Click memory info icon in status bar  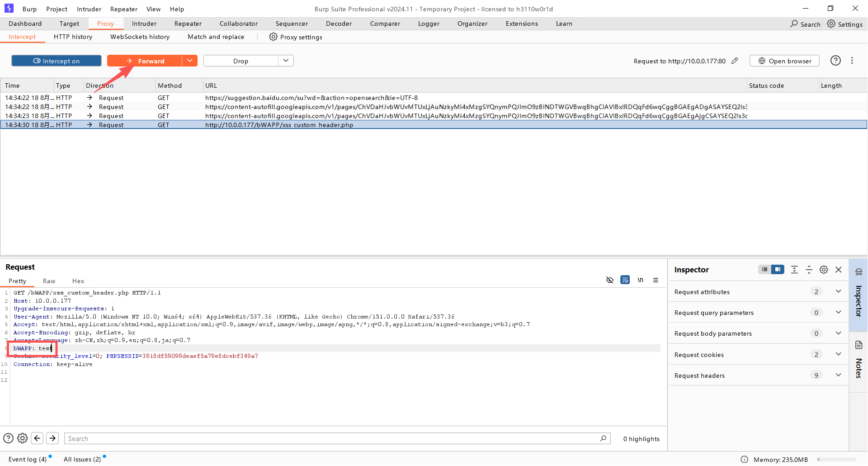pos(744,459)
